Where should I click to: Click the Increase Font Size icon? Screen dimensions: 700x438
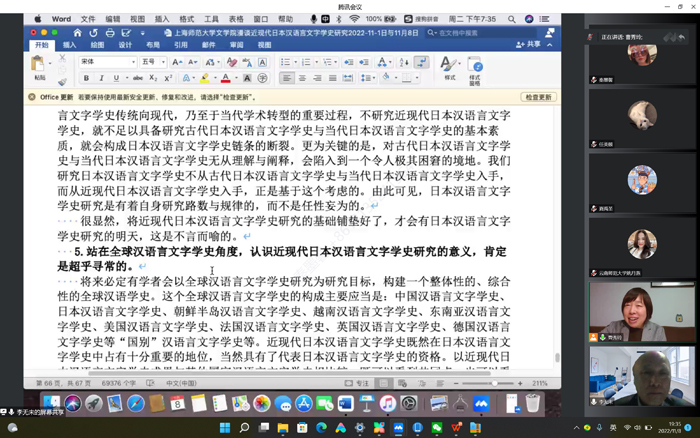click(x=178, y=62)
